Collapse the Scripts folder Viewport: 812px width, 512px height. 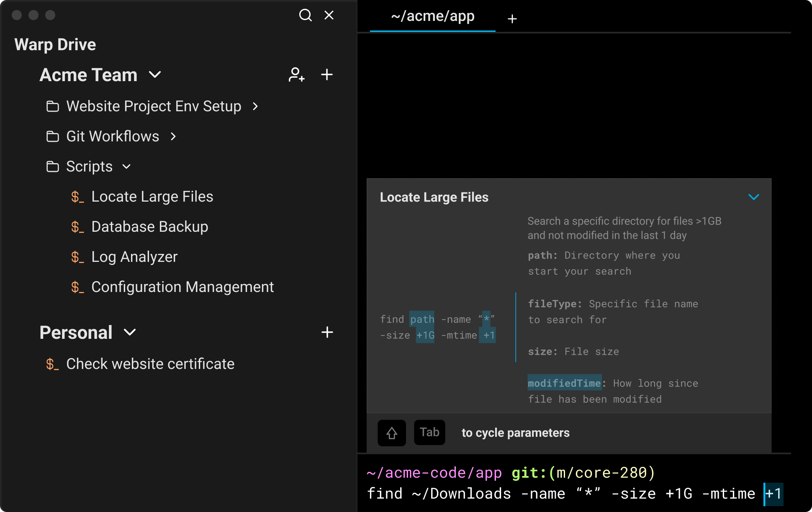[x=127, y=166]
